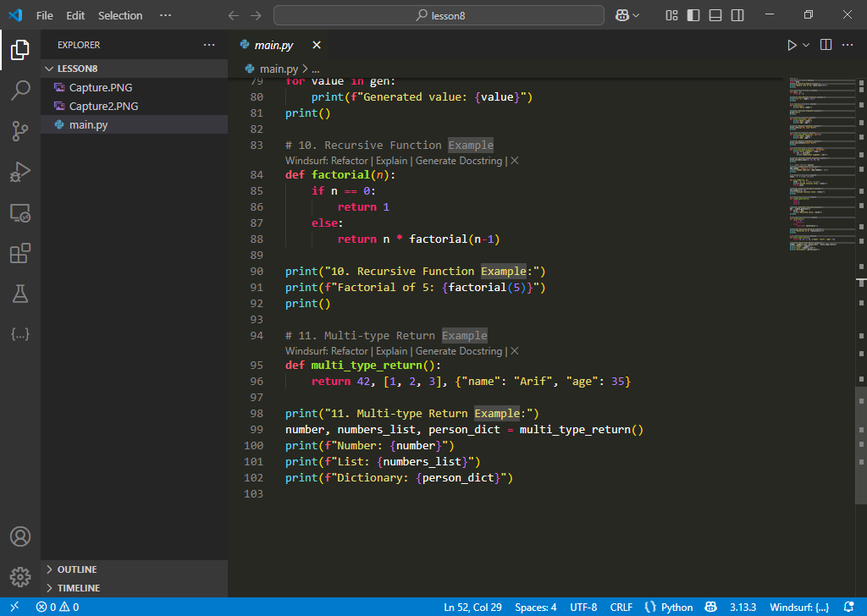Open Customize Layout icon

point(671,15)
